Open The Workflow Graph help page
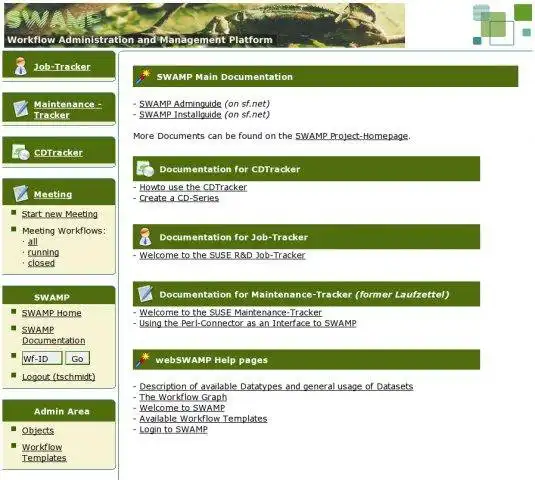This screenshot has height=480, width=535. tap(183, 397)
